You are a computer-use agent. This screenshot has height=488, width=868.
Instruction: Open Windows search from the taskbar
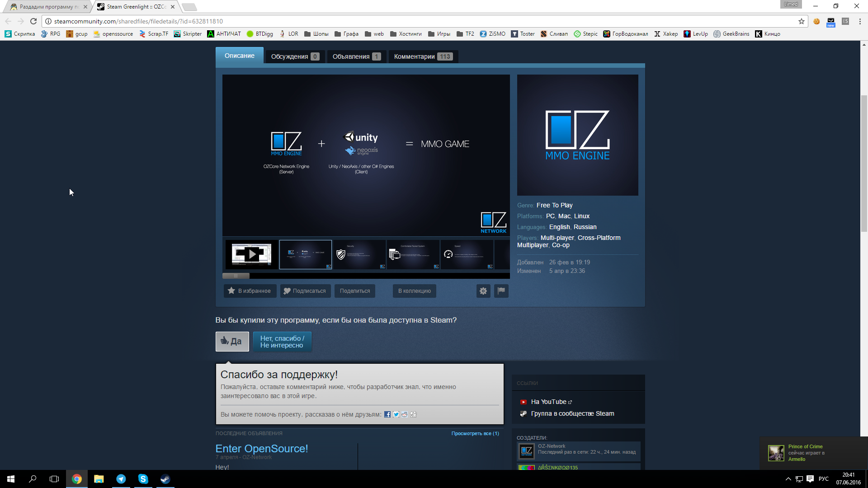click(x=33, y=479)
